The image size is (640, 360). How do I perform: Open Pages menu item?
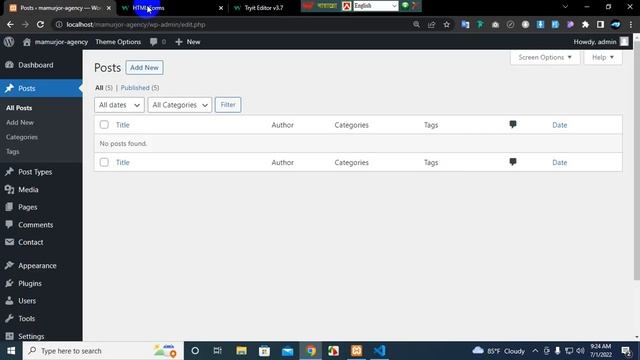[x=41, y=207]
